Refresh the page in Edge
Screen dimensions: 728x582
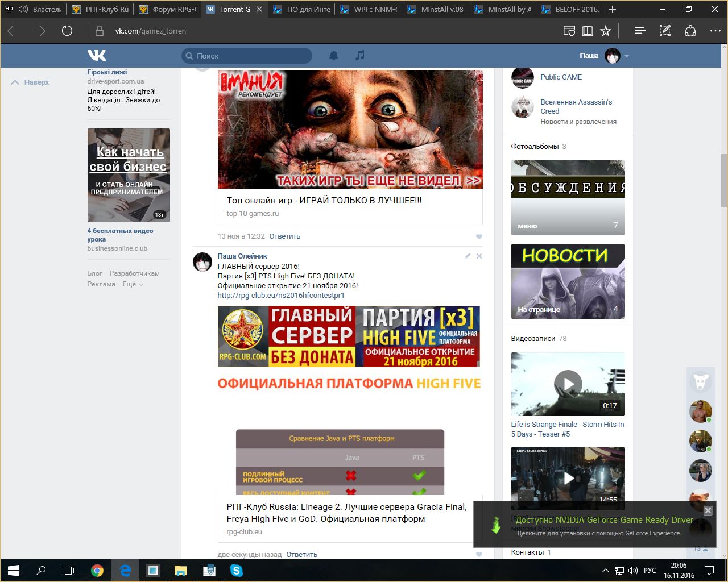(67, 31)
